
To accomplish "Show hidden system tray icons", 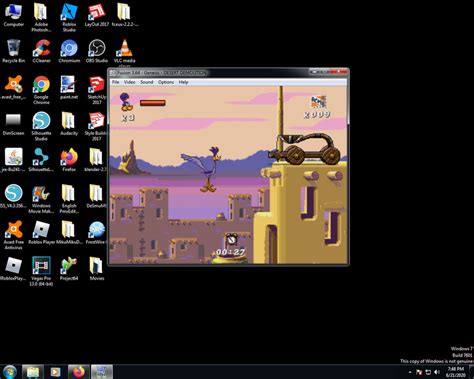I will click(x=410, y=372).
